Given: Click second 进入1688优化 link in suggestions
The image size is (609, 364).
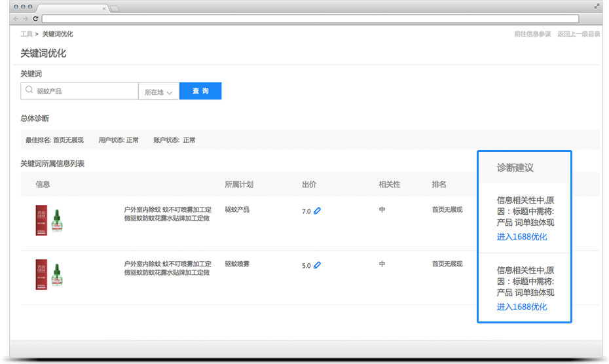Looking at the screenshot, I should pyautogui.click(x=521, y=307).
